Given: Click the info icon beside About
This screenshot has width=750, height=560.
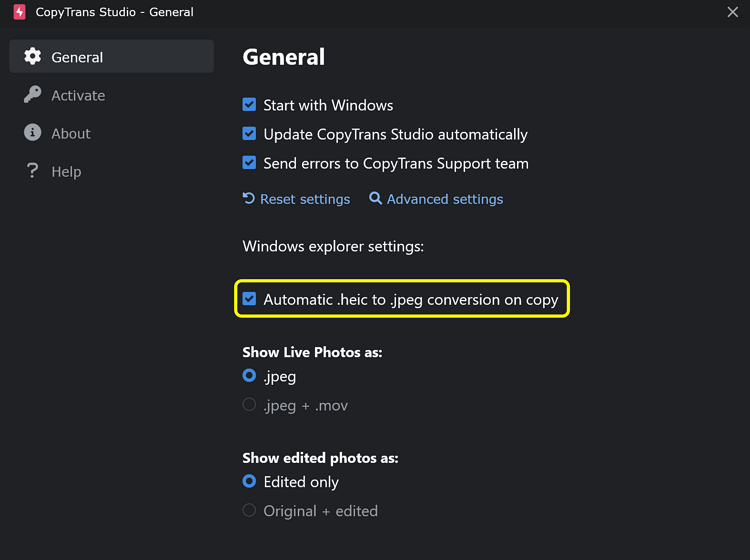Looking at the screenshot, I should click(x=33, y=132).
